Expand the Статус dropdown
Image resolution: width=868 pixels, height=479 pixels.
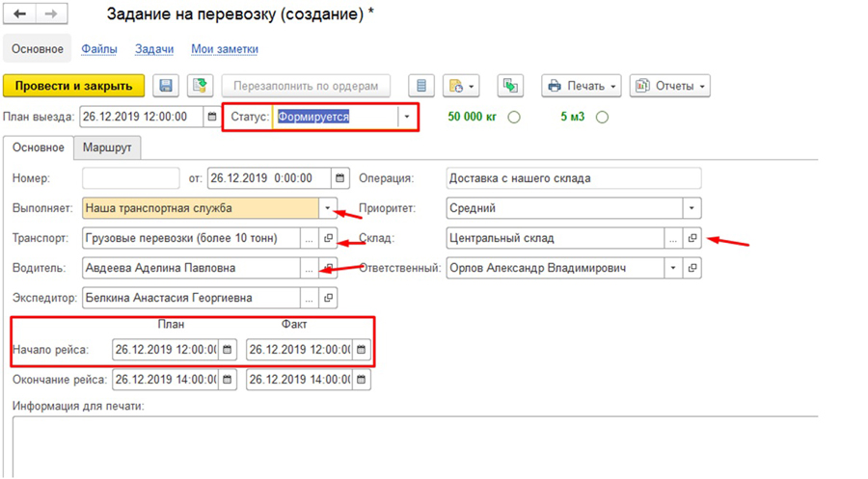coord(407,117)
